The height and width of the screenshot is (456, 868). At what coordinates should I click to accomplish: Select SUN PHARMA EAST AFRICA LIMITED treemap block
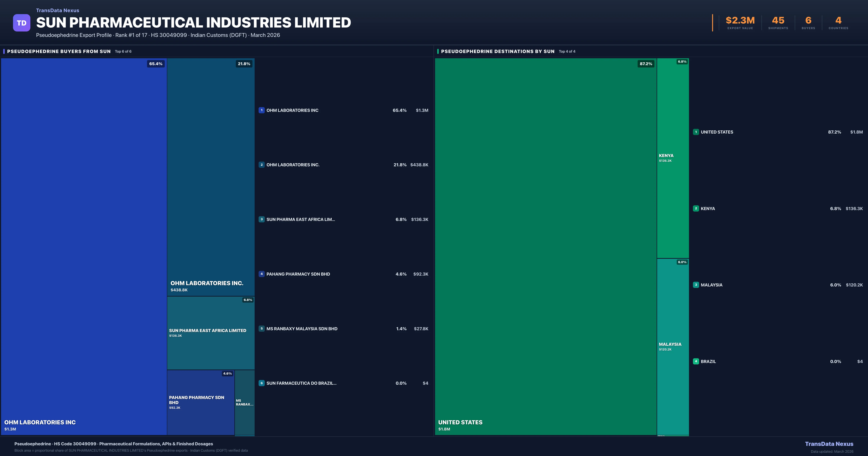pos(211,333)
